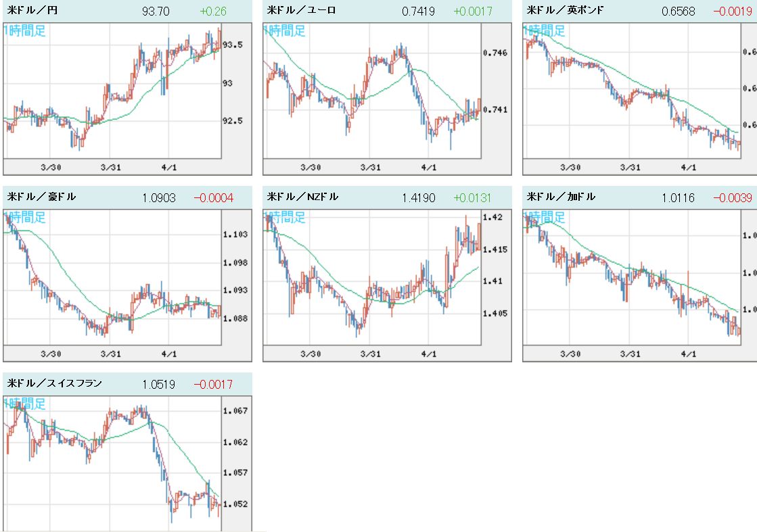Click the +0.0131 change on NZドル
The width and height of the screenshot is (757, 532).
(x=472, y=198)
